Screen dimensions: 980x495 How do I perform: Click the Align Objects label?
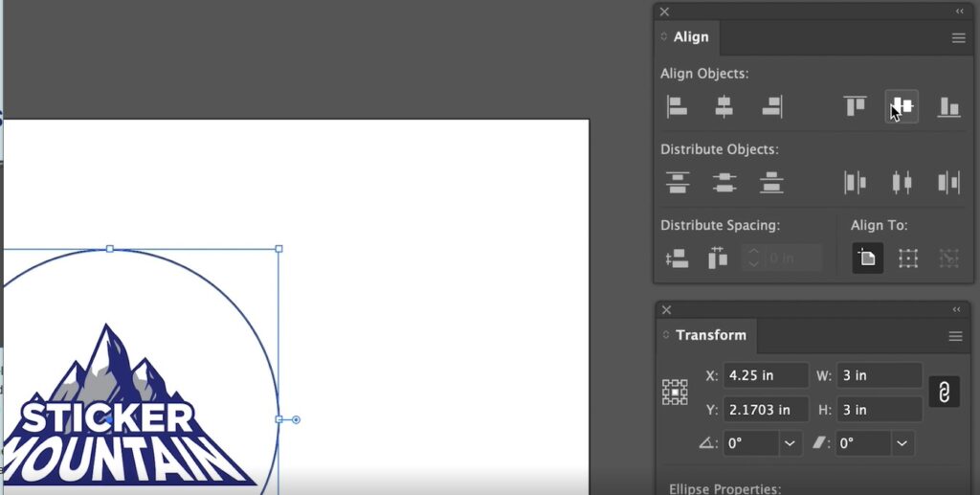click(704, 74)
